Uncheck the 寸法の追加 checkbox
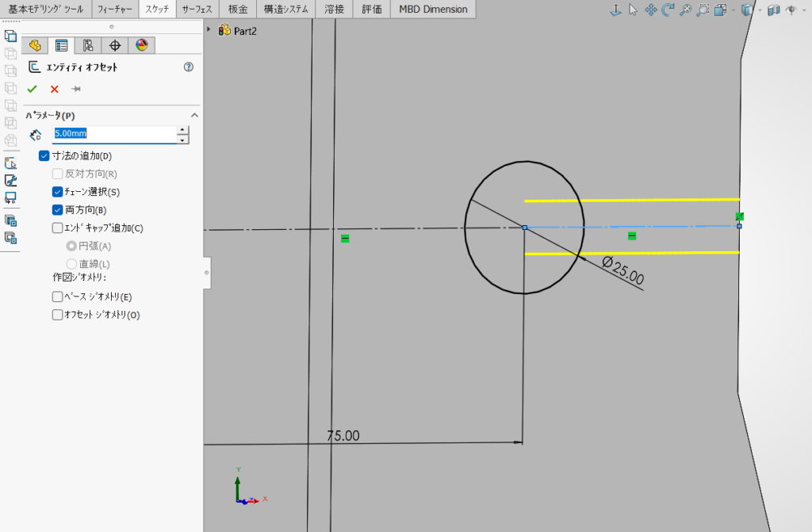The image size is (812, 532). point(44,156)
